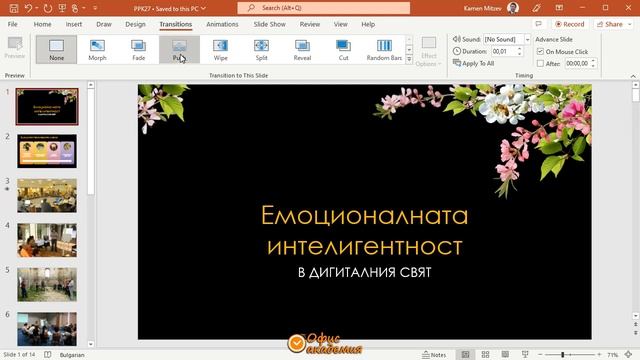The image size is (640, 360).
Task: Increase After time with spinner up
Action: pyautogui.click(x=593, y=61)
